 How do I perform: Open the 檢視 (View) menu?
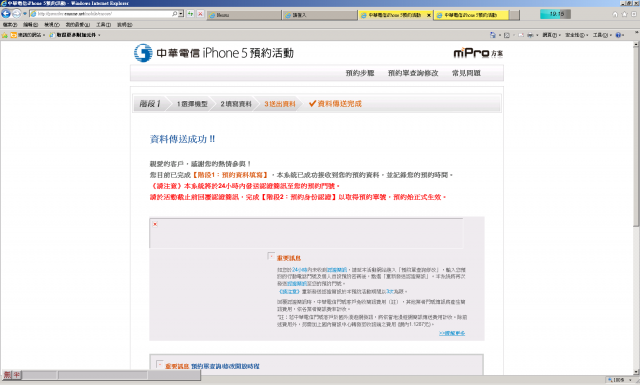tap(52, 25)
